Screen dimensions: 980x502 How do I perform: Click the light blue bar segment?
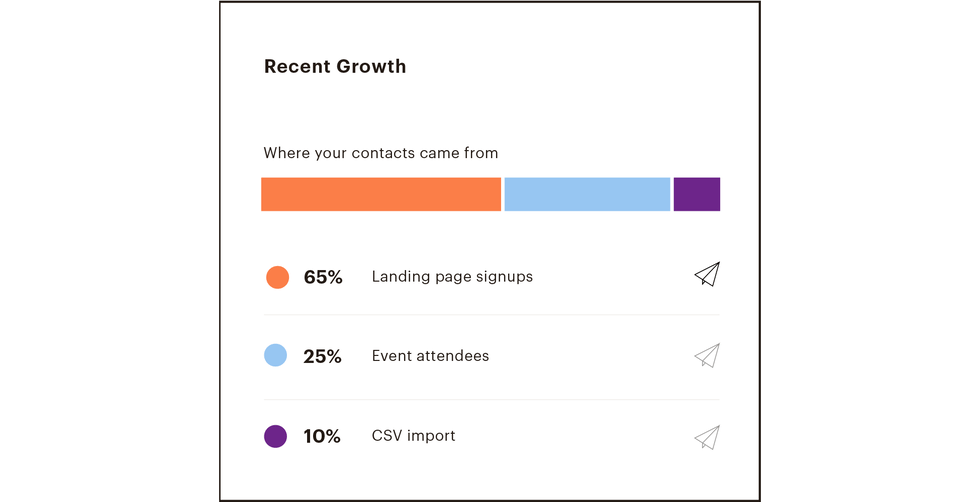click(587, 194)
